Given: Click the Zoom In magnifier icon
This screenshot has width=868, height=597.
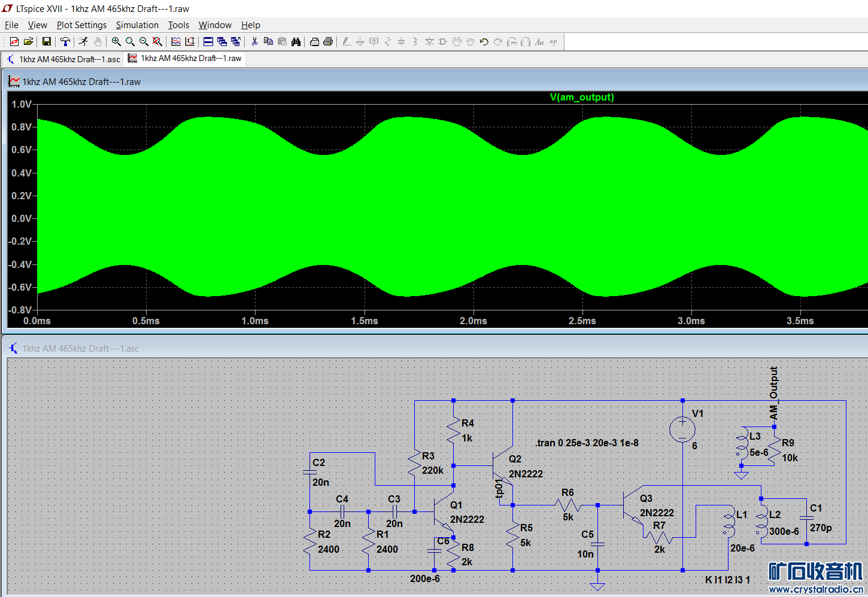Looking at the screenshot, I should pyautogui.click(x=116, y=42).
